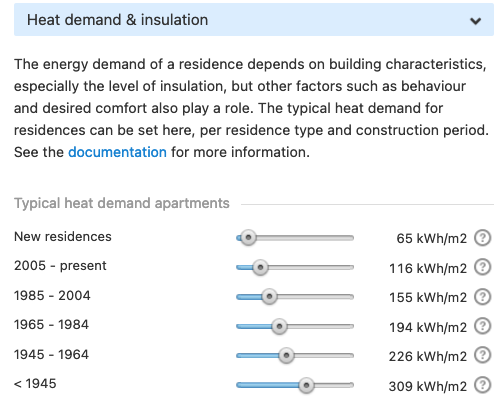Open help for New residences heat demand
This screenshot has width=503, height=402.
[x=482, y=238]
